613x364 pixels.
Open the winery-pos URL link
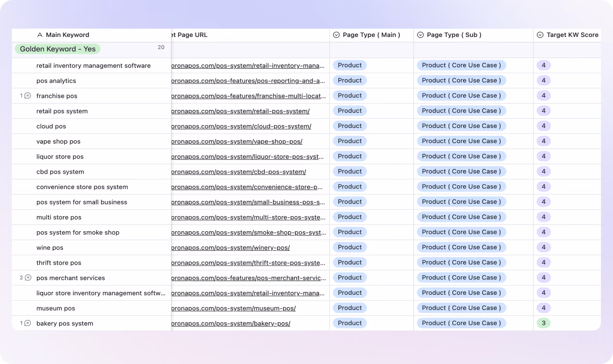(x=230, y=248)
